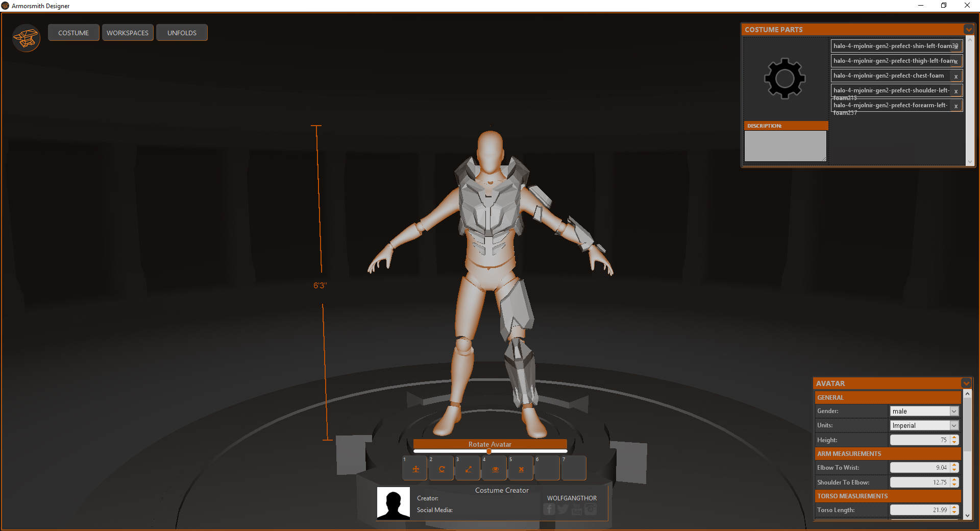The width and height of the screenshot is (980, 531).
Task: Increase Elbow To Wrist with up stepper
Action: click(954, 465)
